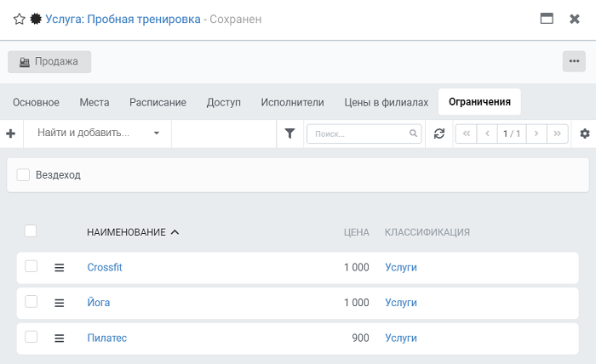Go to the previous page
The width and height of the screenshot is (596, 364).
(487, 134)
